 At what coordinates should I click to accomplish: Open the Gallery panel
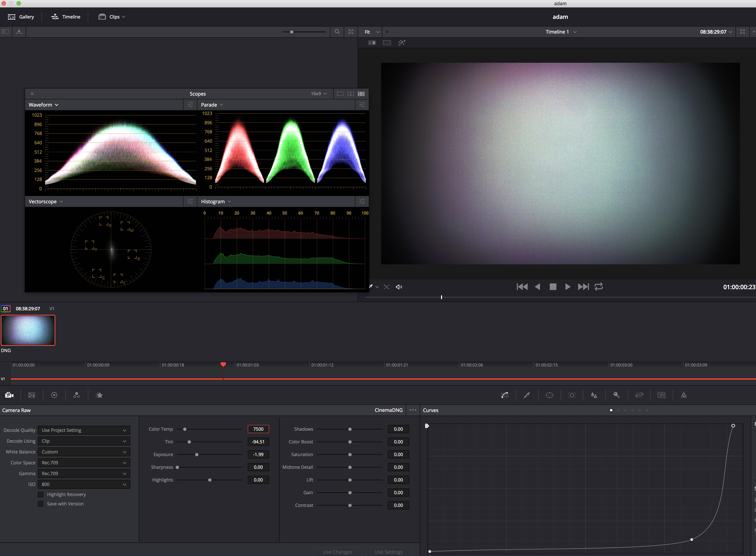(21, 17)
